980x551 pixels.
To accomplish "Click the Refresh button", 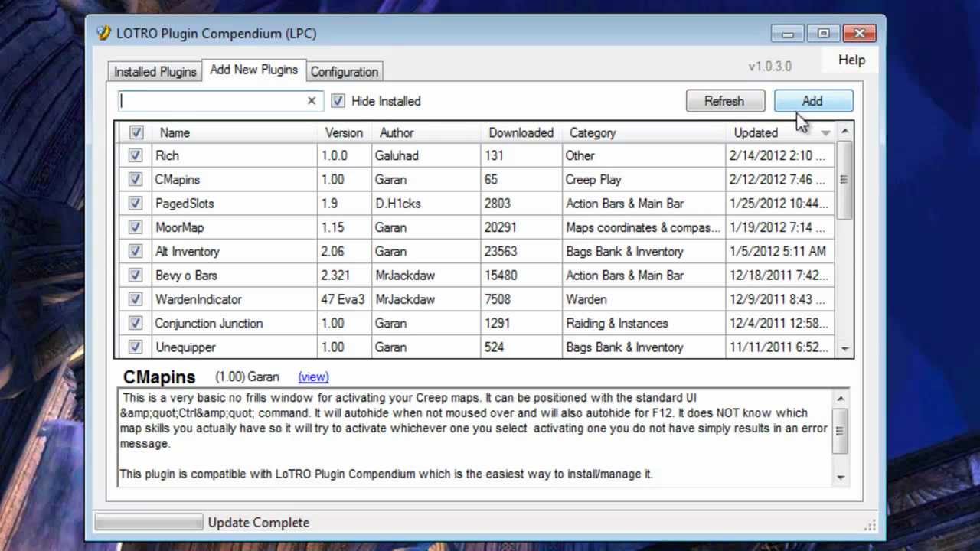I will (x=724, y=101).
